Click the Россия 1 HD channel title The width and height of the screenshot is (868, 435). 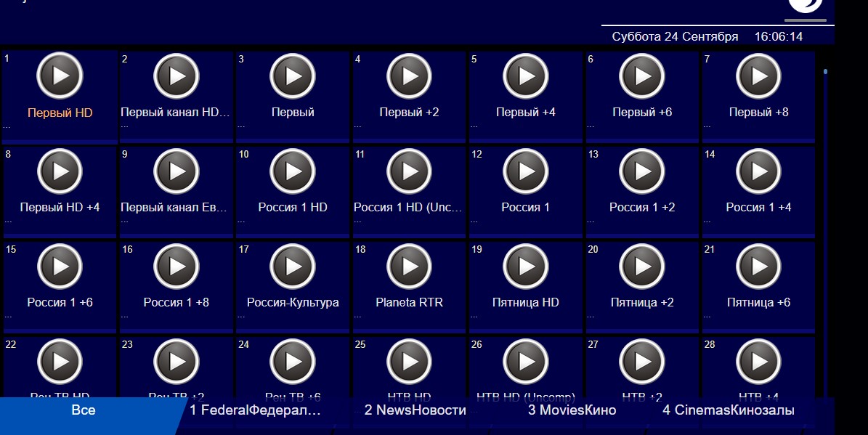tap(293, 207)
